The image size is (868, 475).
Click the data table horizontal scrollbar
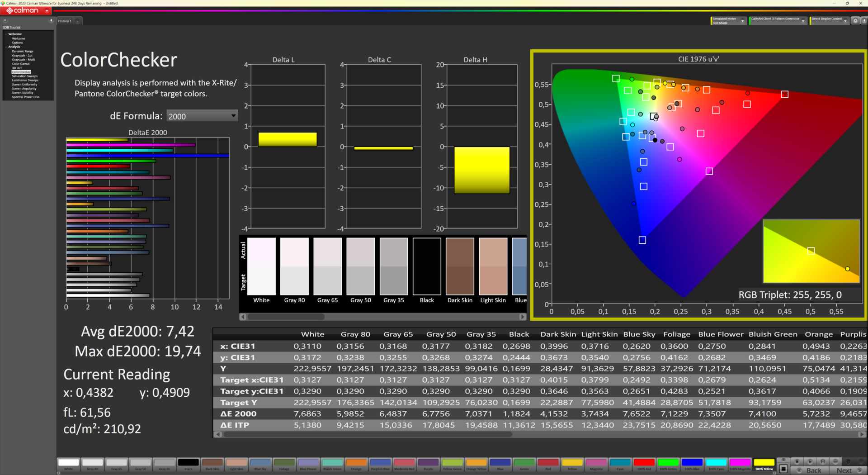point(367,434)
